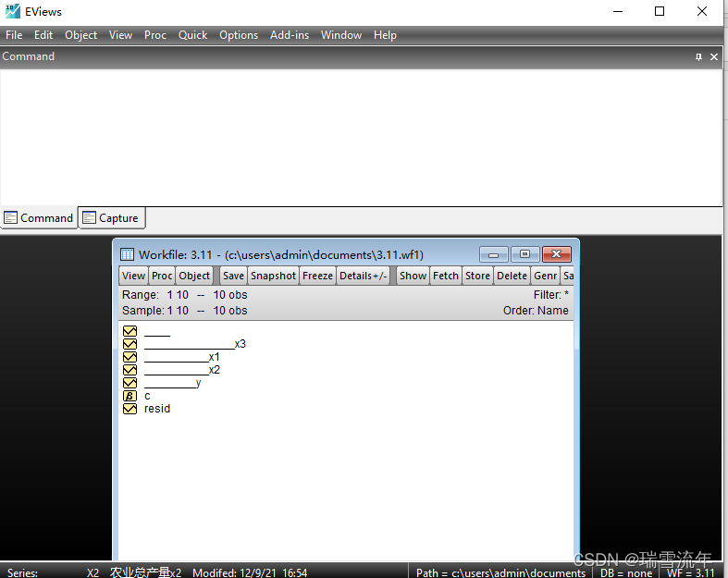Pin the Command pane

pyautogui.click(x=698, y=56)
